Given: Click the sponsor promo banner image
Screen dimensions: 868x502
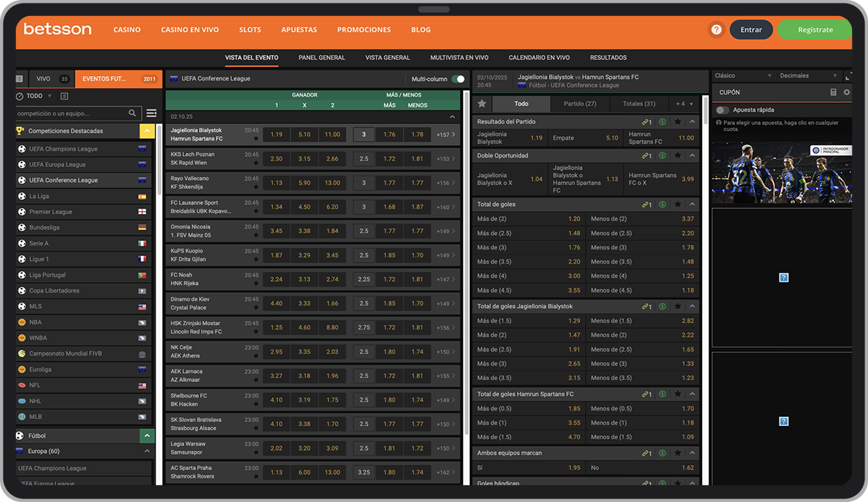Looking at the screenshot, I should tap(782, 172).
